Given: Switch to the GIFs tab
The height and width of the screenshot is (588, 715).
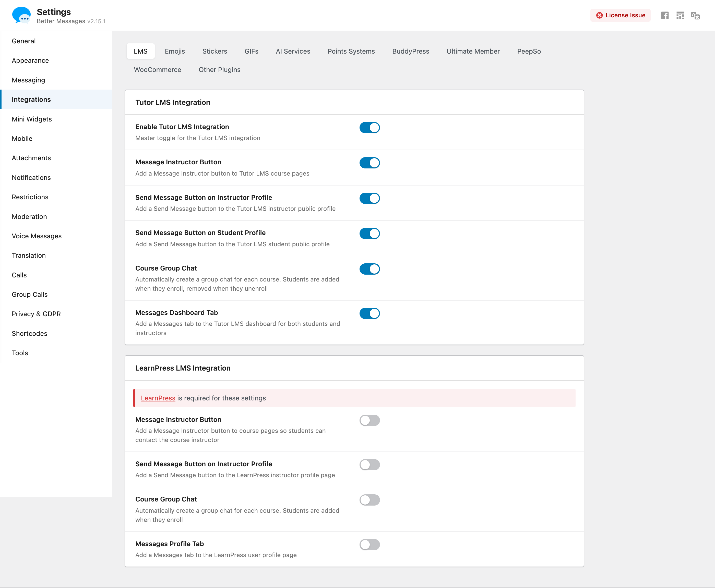Looking at the screenshot, I should (252, 51).
